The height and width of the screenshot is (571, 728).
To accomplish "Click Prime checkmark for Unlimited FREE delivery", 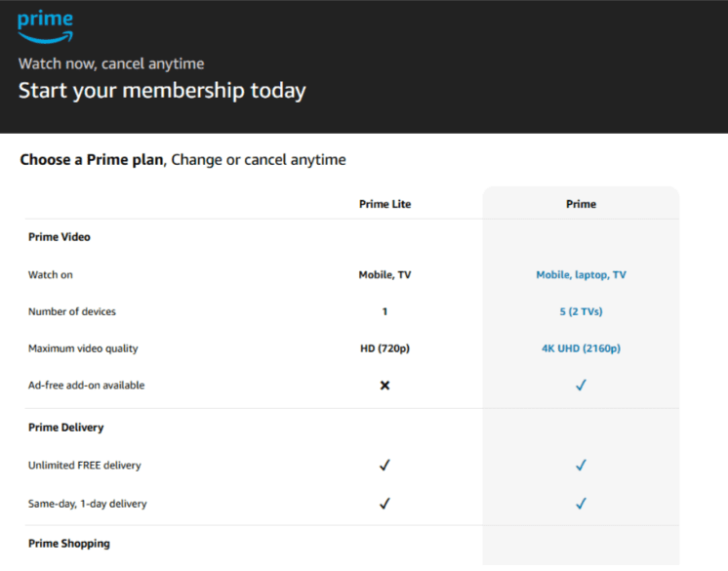I will [x=581, y=465].
